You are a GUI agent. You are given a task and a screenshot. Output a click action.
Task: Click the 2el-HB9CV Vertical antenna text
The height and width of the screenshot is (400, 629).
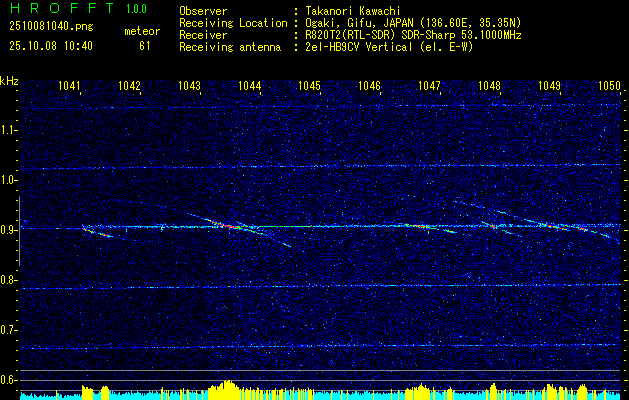387,47
